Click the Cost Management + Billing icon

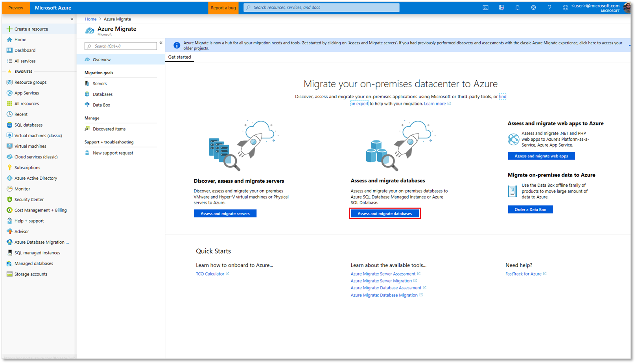tap(9, 210)
